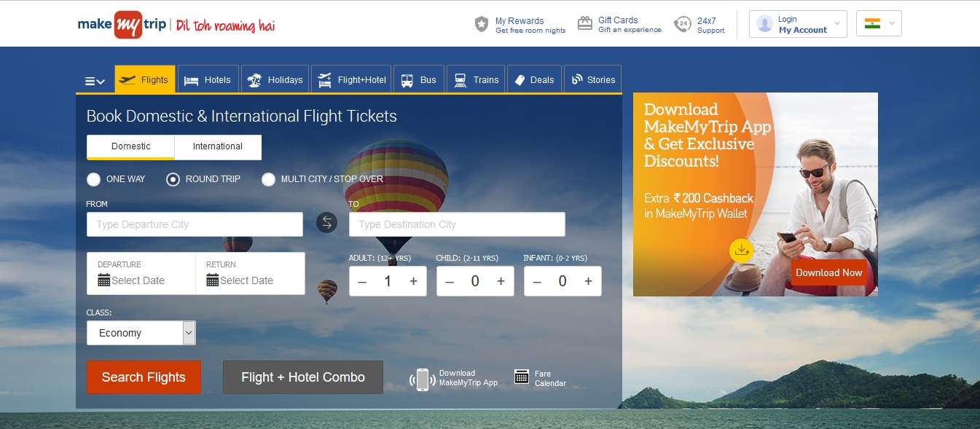Screen dimensions: 980x429
Task: Decrease the infant passenger count
Action: pyautogui.click(x=537, y=281)
